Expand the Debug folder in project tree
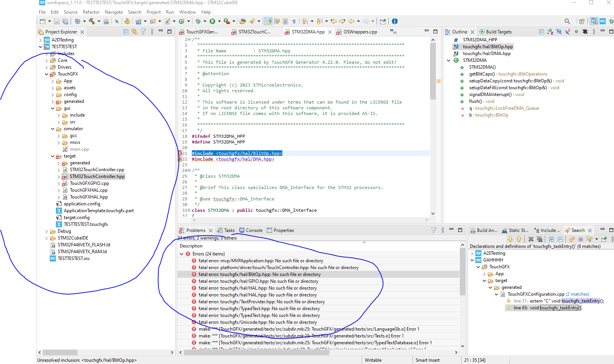The image size is (614, 364). pos(47,232)
